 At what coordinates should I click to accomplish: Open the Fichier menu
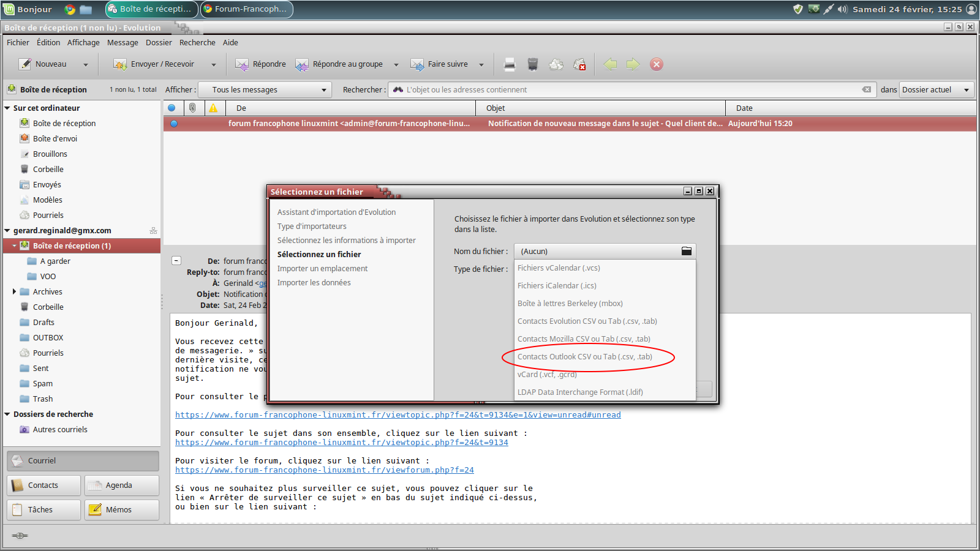click(18, 42)
